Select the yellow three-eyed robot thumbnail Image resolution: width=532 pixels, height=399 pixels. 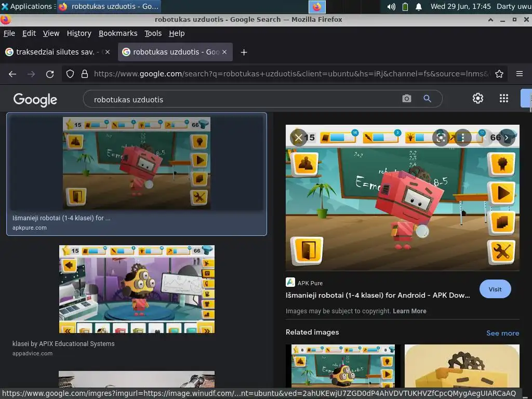137,289
